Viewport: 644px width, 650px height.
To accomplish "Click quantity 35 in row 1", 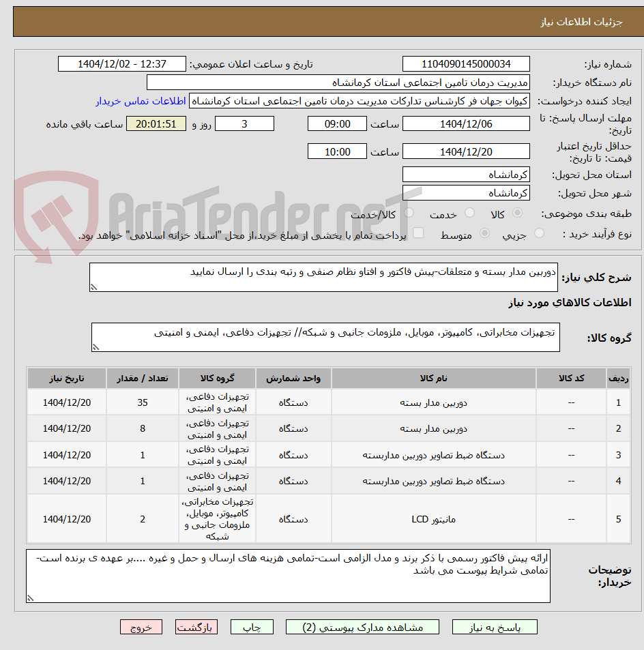I will point(142,402).
